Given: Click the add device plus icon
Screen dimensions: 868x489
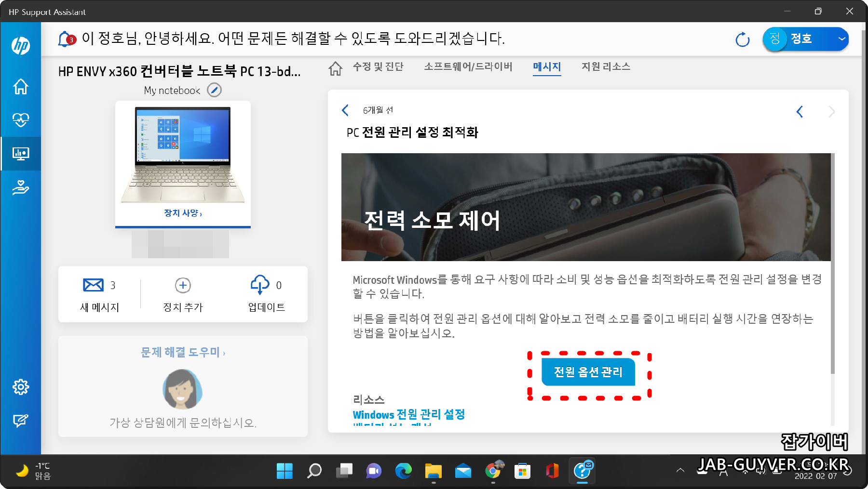Looking at the screenshot, I should tap(183, 285).
